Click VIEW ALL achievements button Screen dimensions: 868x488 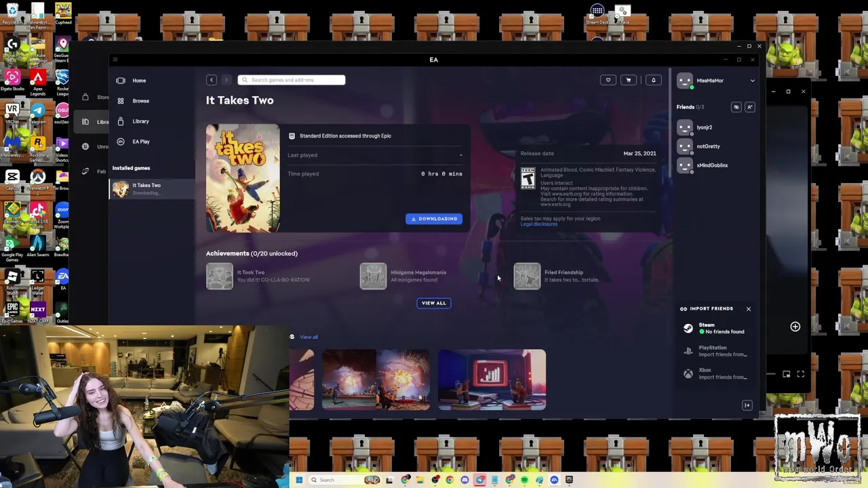(434, 303)
